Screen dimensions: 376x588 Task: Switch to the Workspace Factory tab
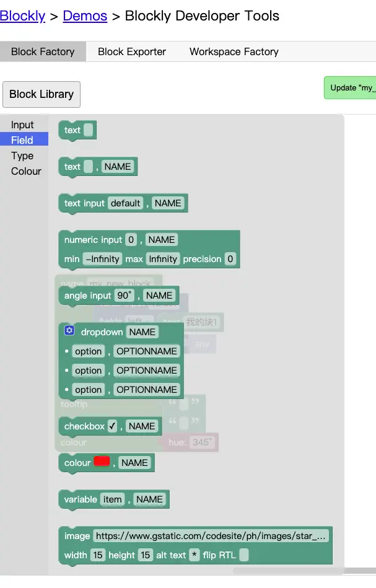[x=234, y=52]
